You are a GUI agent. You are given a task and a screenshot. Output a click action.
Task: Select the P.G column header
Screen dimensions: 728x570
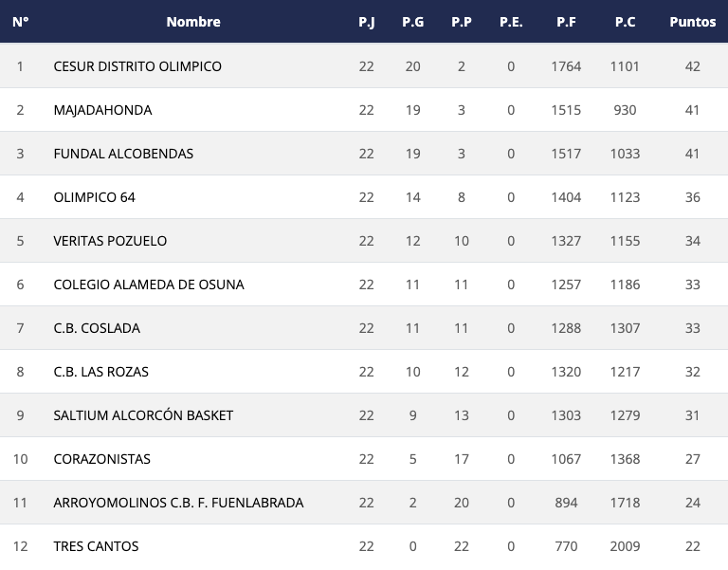click(x=412, y=22)
